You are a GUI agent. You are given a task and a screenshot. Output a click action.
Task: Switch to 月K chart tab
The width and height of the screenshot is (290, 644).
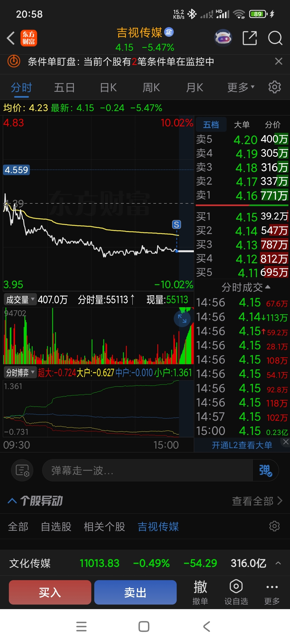[195, 87]
